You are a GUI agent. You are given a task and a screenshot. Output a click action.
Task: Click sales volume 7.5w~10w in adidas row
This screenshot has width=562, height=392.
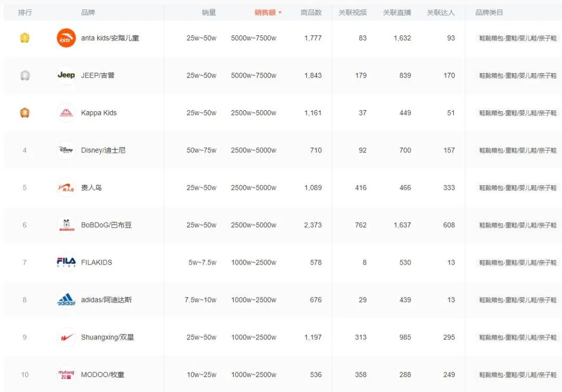(201, 299)
